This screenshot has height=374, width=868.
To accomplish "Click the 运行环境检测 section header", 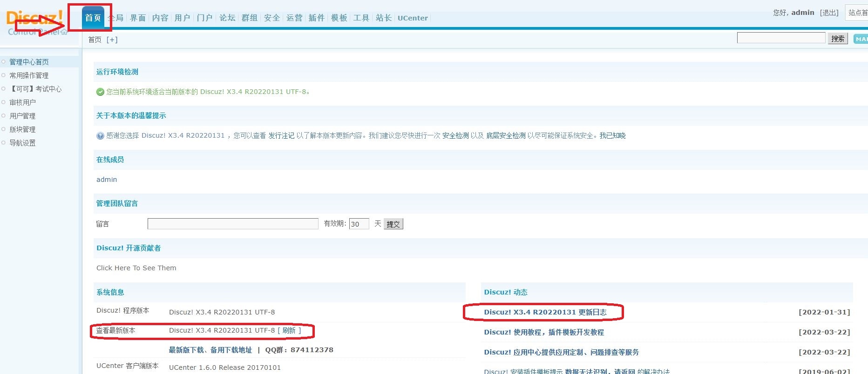I will pos(117,72).
